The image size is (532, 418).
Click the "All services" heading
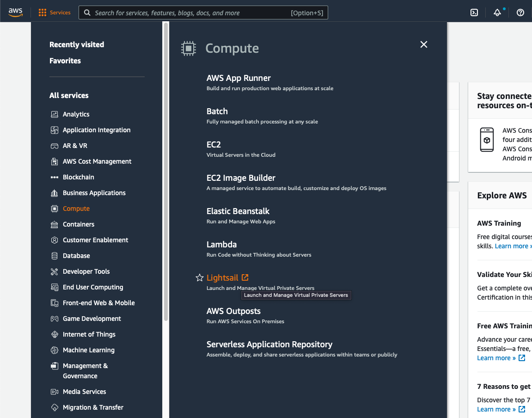tap(69, 95)
